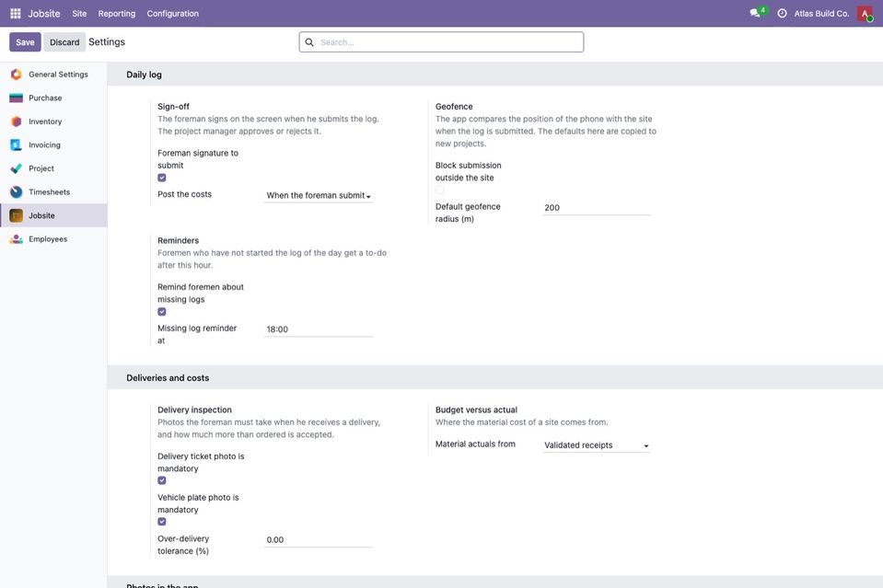Click the Sign-off title
Viewport: 883px width, 588px height.
(173, 107)
